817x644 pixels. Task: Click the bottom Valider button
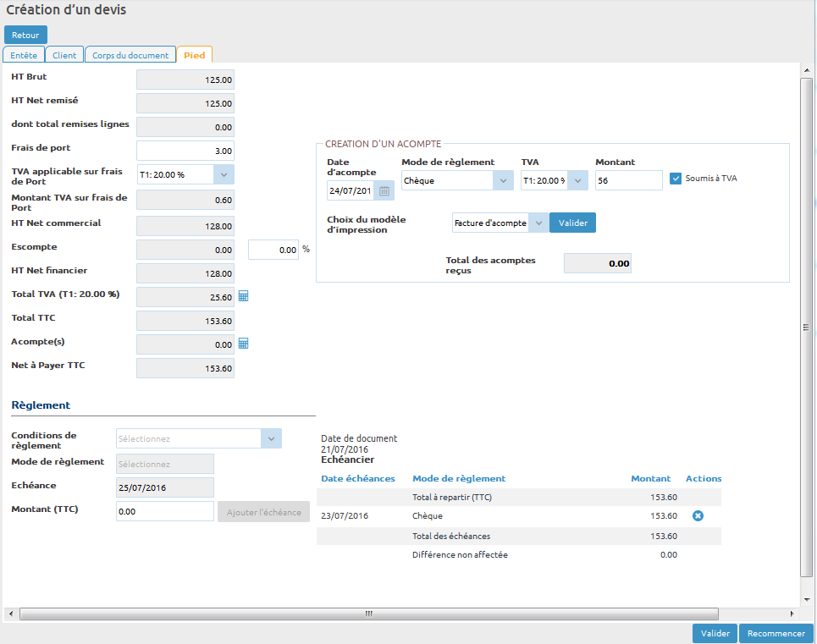coord(715,634)
